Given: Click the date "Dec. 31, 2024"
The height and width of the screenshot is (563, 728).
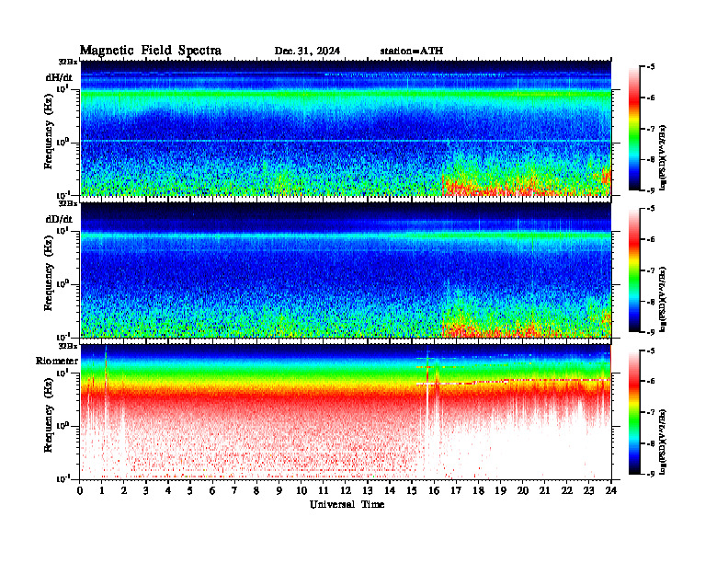Looking at the screenshot, I should 307,51.
